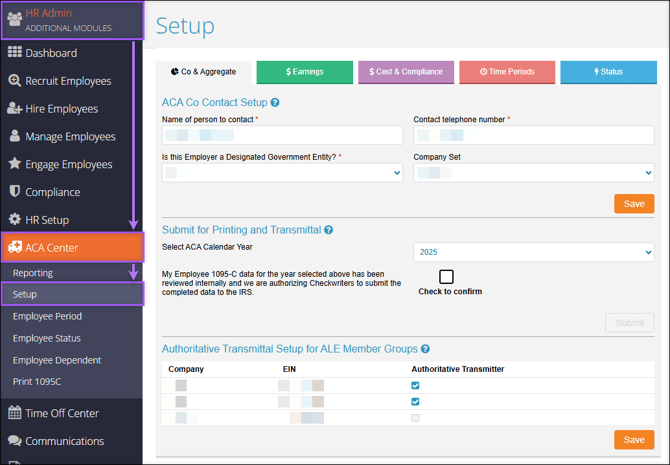Toggle third company's Authoritative Transmitter checkbox
Image resolution: width=670 pixels, height=465 pixels.
pyautogui.click(x=415, y=418)
